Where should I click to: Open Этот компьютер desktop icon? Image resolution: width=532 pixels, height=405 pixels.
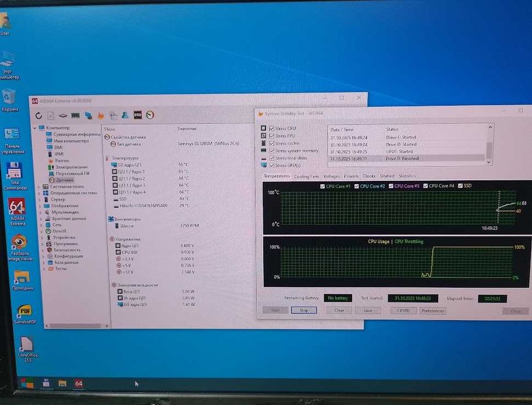(x=8, y=65)
